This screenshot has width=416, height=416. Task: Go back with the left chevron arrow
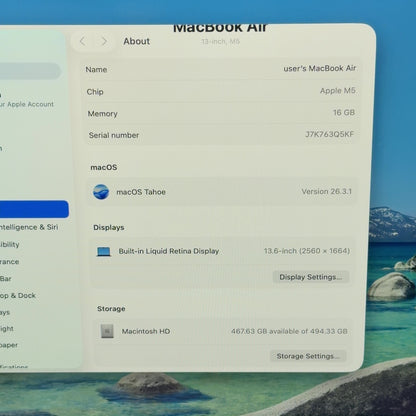[83, 41]
